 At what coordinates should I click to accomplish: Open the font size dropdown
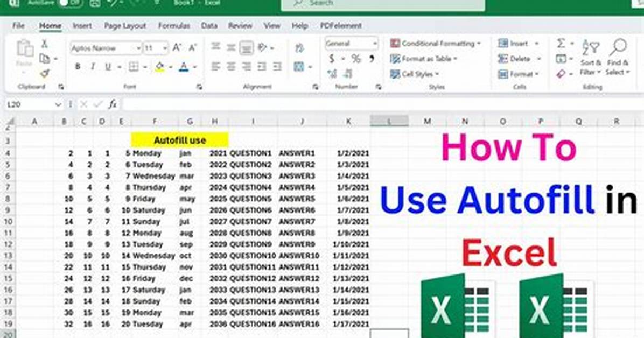click(165, 48)
